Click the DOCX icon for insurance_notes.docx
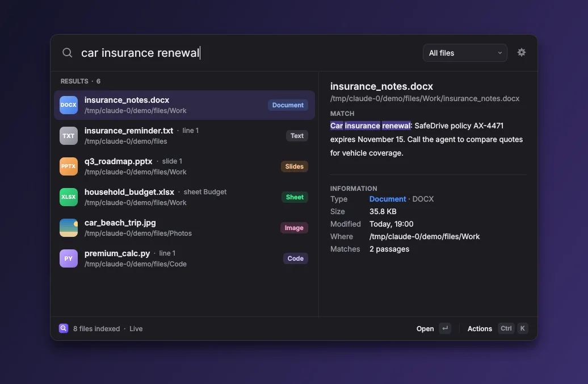 tap(69, 105)
